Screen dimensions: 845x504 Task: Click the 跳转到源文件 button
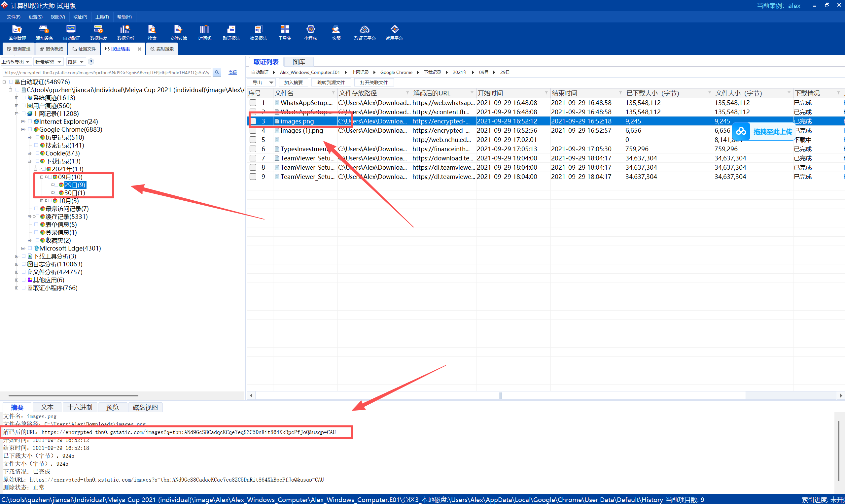(x=331, y=83)
